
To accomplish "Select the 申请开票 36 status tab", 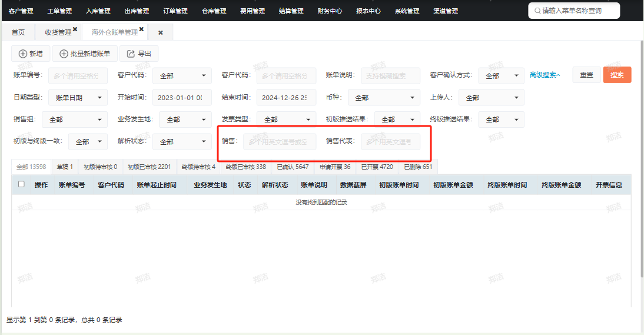I will coord(335,167).
